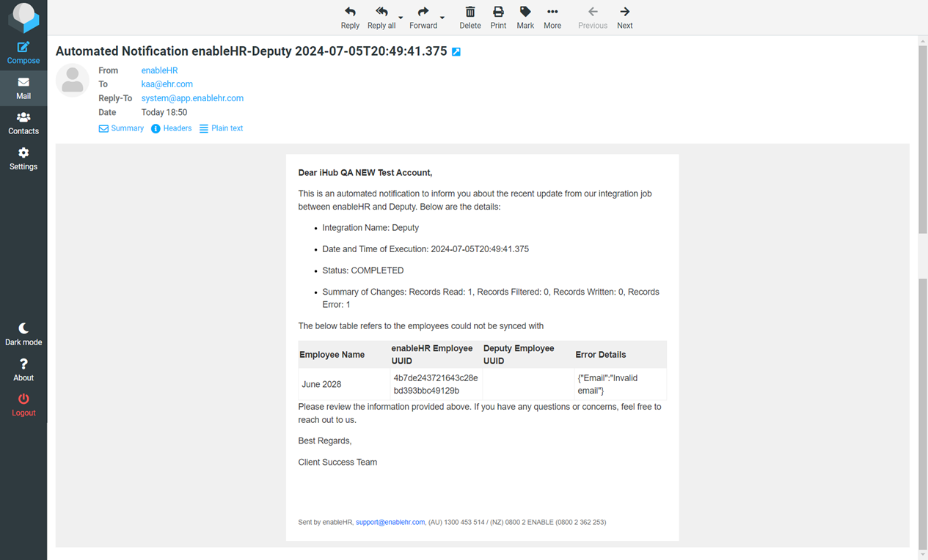
Task: Open Settings in the sidebar
Action: click(23, 158)
